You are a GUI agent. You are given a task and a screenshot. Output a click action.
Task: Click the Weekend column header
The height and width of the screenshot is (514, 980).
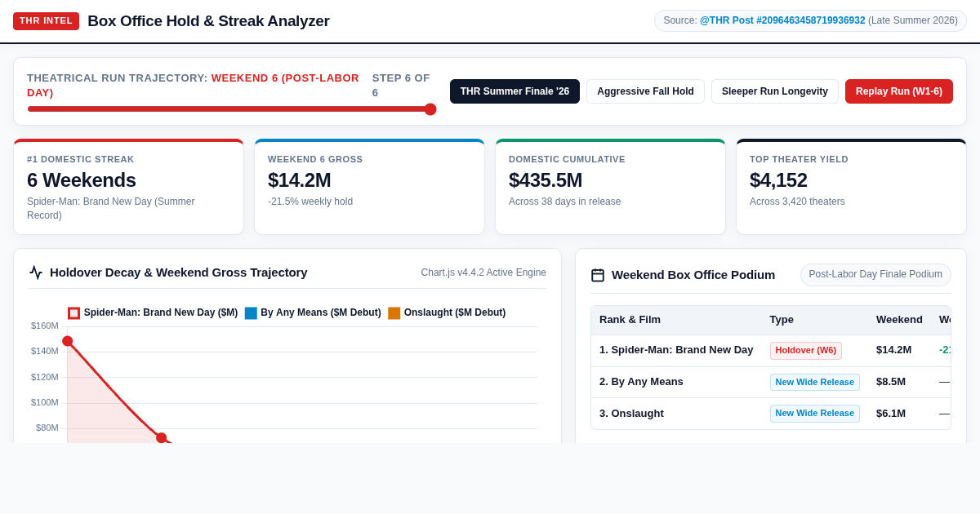pos(899,320)
